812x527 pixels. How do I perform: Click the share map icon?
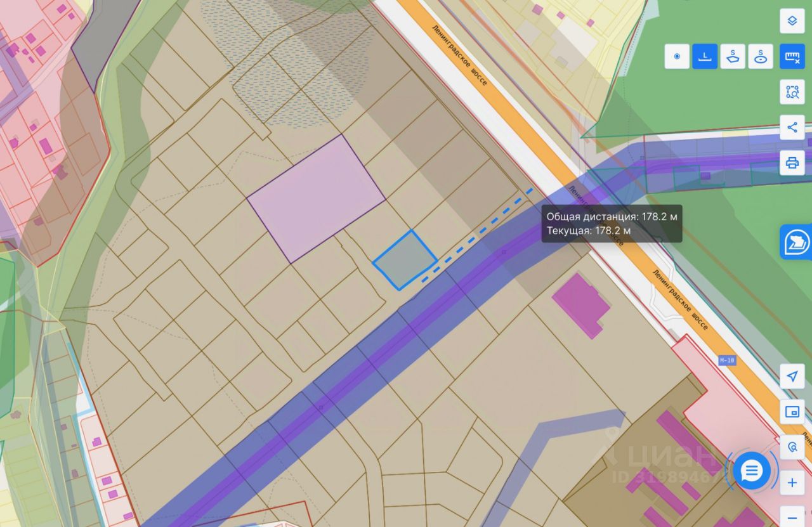click(x=792, y=127)
